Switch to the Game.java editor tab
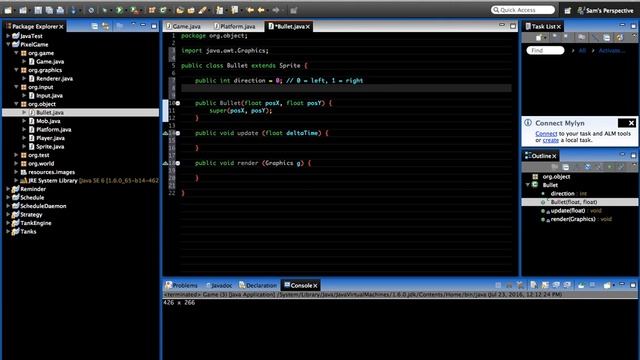This screenshot has width=640, height=360. pos(183,27)
